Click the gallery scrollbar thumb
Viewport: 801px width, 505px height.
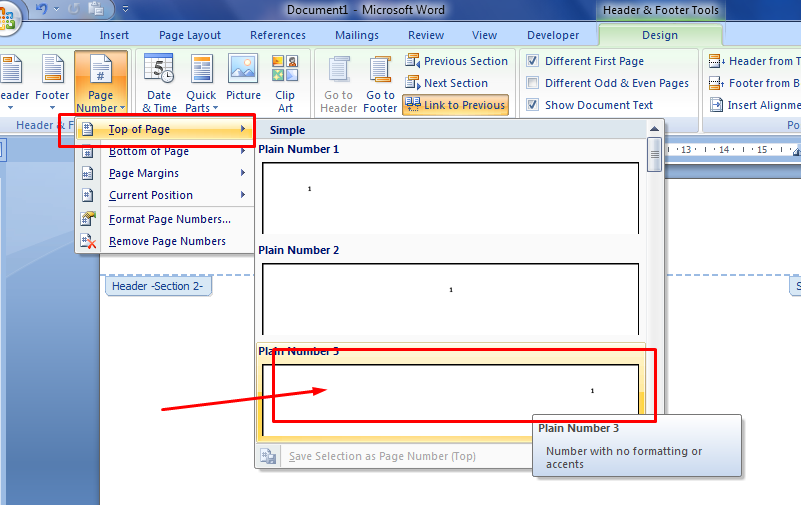pyautogui.click(x=654, y=155)
